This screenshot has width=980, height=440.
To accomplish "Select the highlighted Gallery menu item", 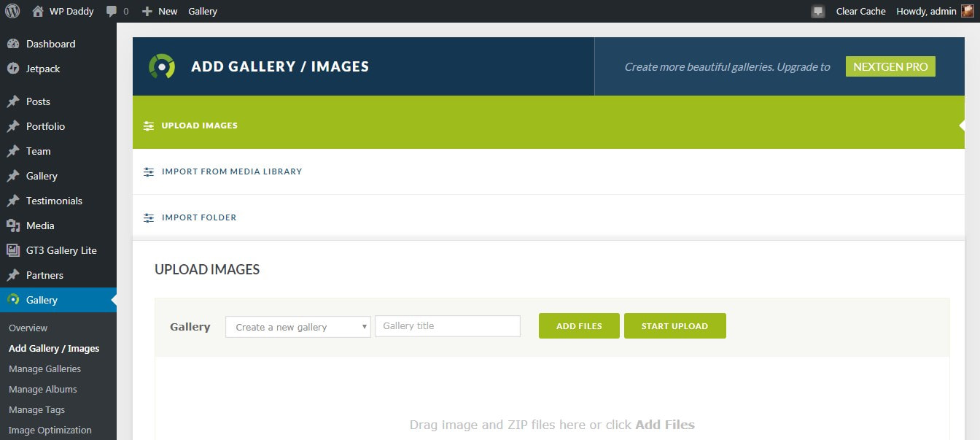I will (58, 300).
